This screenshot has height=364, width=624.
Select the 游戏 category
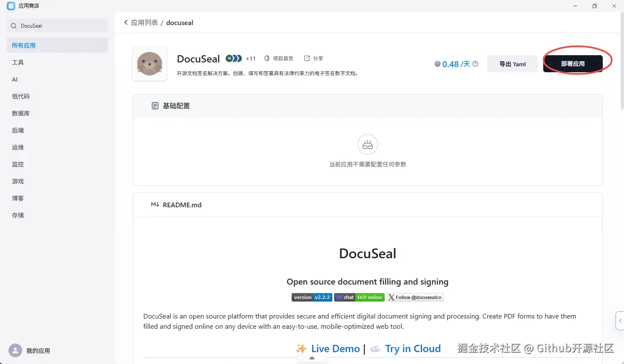pos(57,181)
